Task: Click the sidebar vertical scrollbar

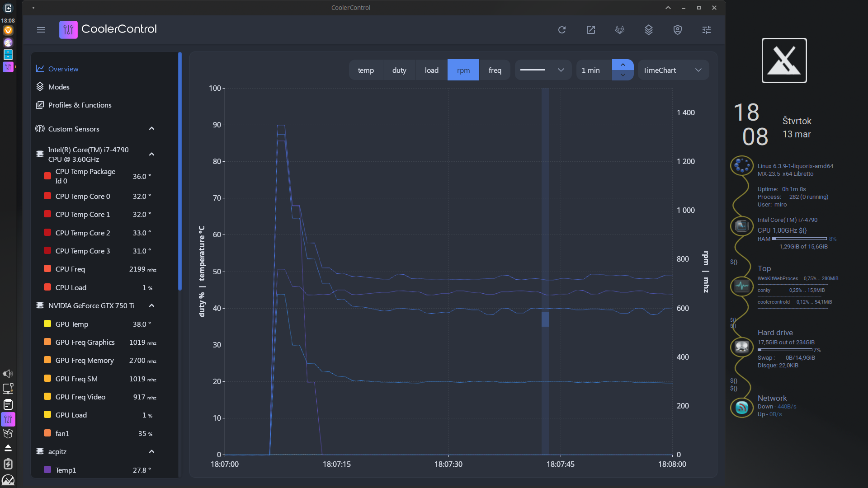Action: click(180, 172)
